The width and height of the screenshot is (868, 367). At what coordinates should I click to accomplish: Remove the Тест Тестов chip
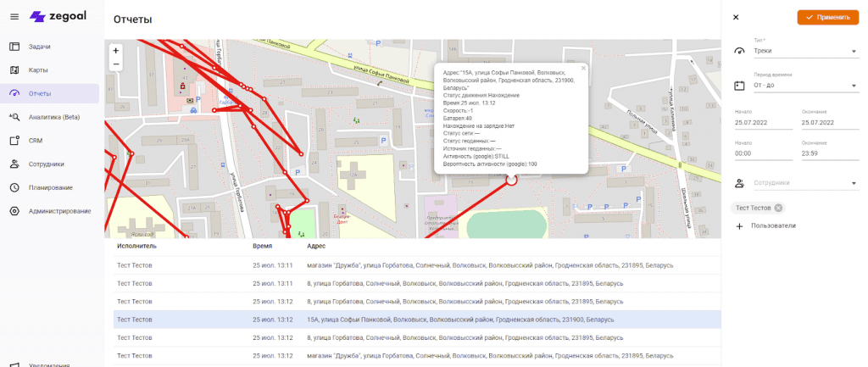tap(779, 208)
